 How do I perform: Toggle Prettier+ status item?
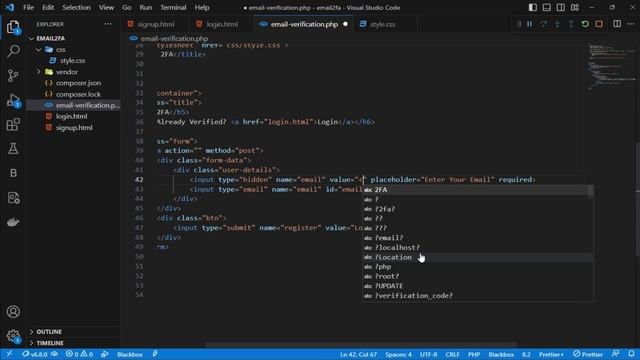point(551,354)
